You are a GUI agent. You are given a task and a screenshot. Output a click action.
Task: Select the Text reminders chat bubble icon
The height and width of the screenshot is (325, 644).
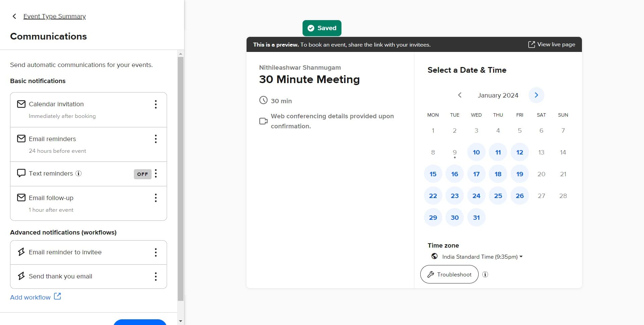pyautogui.click(x=21, y=173)
